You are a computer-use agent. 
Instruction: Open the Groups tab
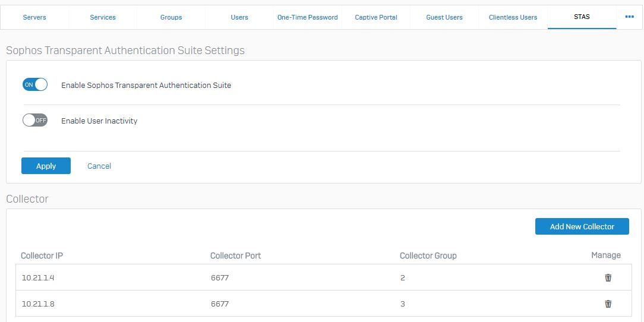tap(171, 17)
